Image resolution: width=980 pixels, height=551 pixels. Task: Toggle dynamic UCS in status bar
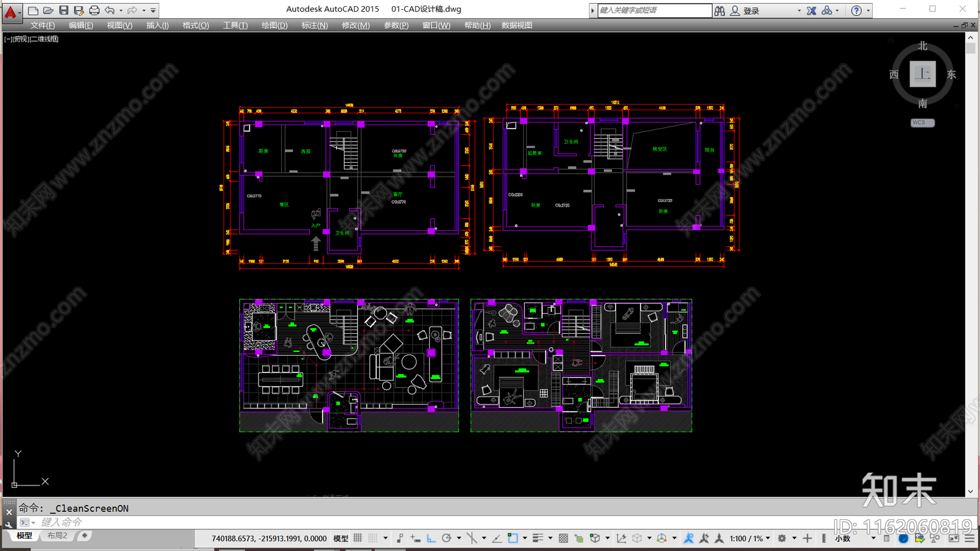click(x=622, y=538)
